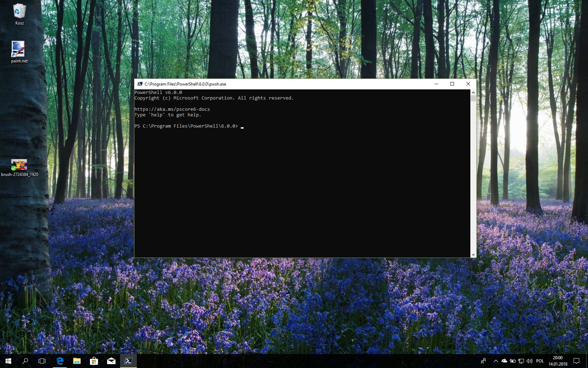
Task: Click the console scrollbar up arrow
Action: coord(473,93)
